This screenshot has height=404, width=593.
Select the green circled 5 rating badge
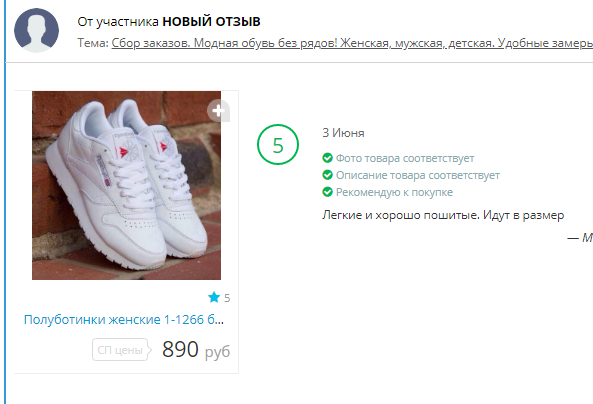coord(278,145)
